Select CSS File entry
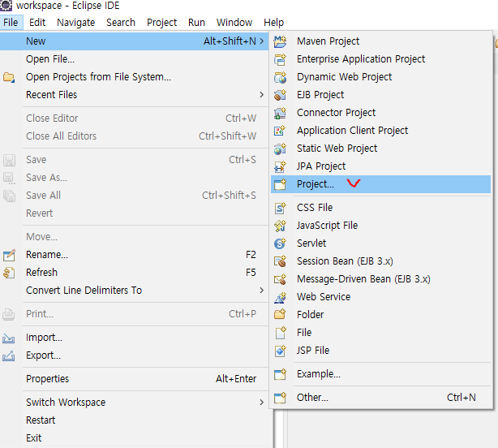498x448 pixels. pos(381,208)
